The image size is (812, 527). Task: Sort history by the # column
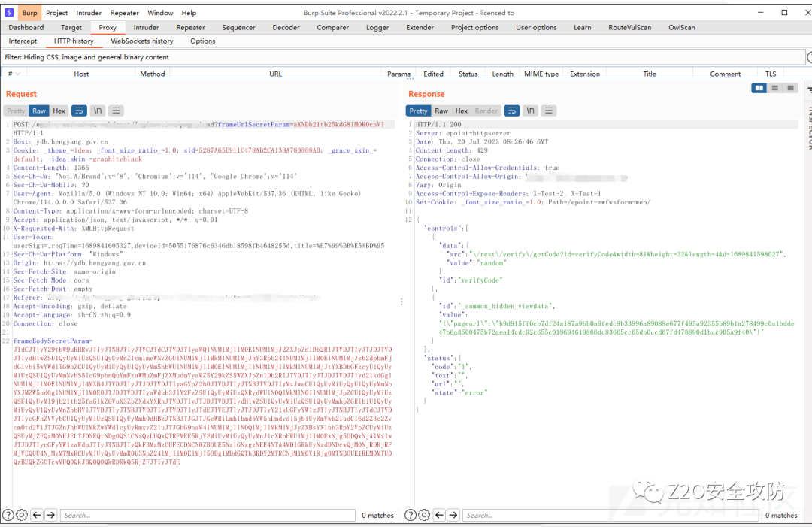14,74
